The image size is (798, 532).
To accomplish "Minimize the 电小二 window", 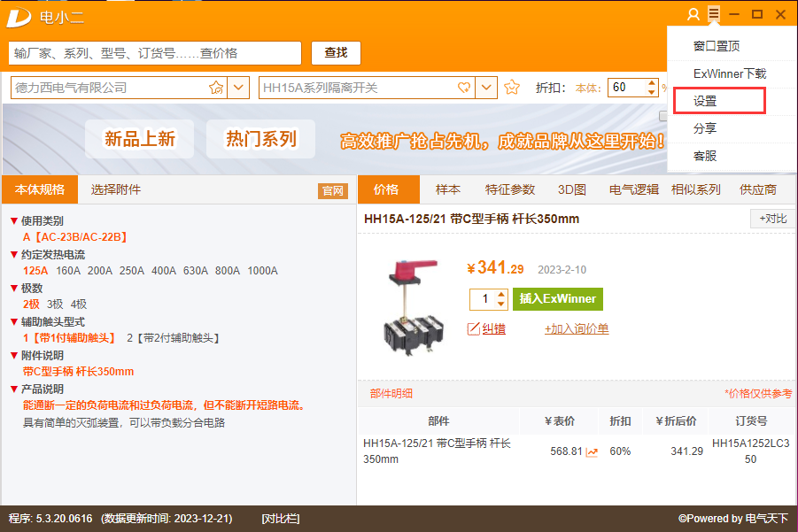I will (734, 14).
